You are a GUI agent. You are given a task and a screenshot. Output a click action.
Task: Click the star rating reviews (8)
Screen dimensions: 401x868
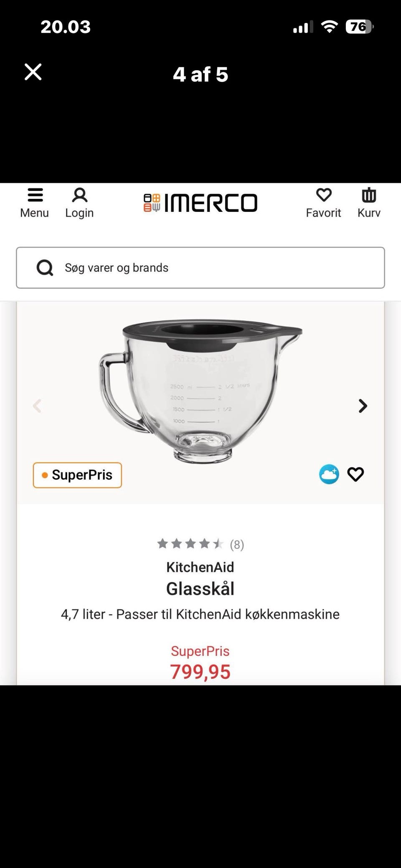pyautogui.click(x=200, y=544)
